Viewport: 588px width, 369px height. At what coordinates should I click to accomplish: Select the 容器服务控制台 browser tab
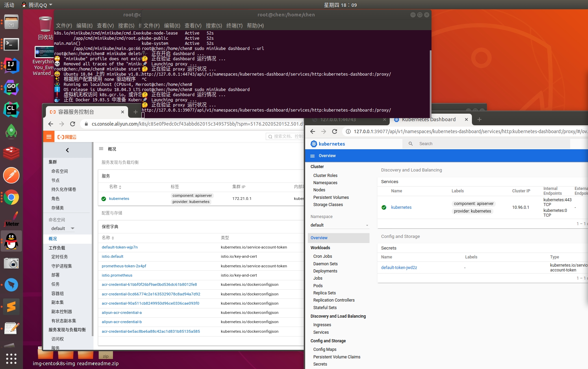tap(86, 112)
